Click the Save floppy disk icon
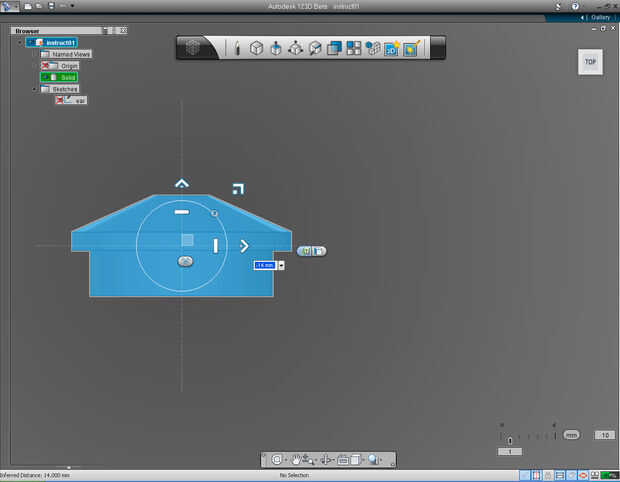The width and height of the screenshot is (620, 482). tap(51, 6)
